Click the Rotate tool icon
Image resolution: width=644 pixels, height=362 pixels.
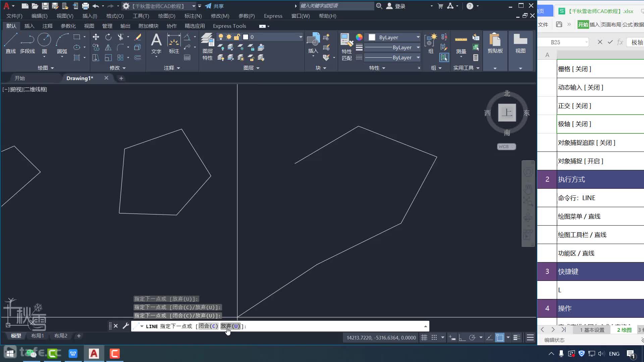(108, 37)
